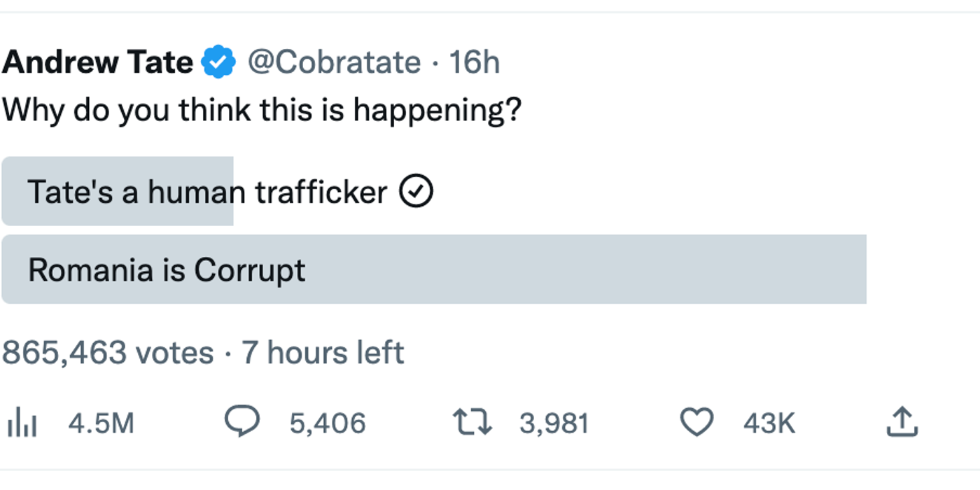Viewport: 980px width, 490px height.
Task: Click the 16h timestamp
Action: pyautogui.click(x=474, y=63)
